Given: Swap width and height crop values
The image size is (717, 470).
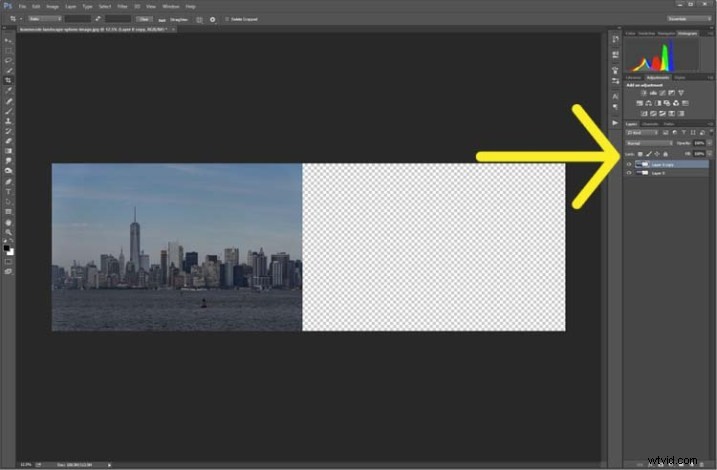Looking at the screenshot, I should 98,19.
